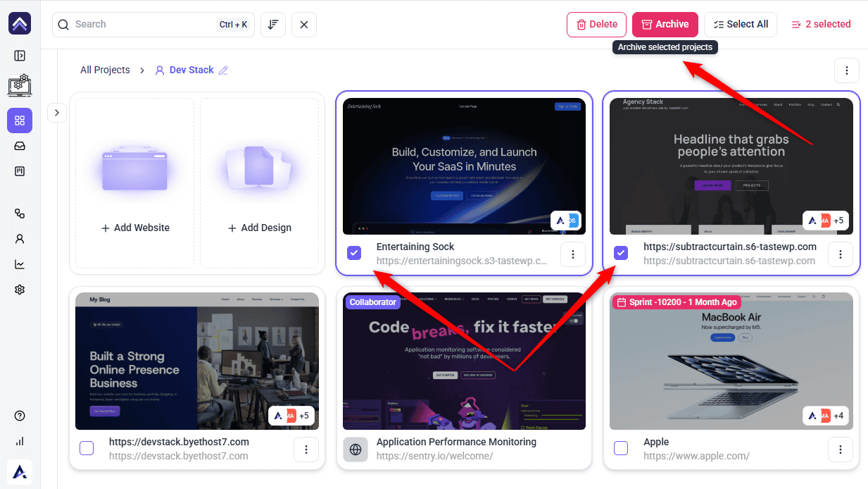The image size is (868, 489).
Task: Click Add Website tile
Action: pyautogui.click(x=135, y=183)
